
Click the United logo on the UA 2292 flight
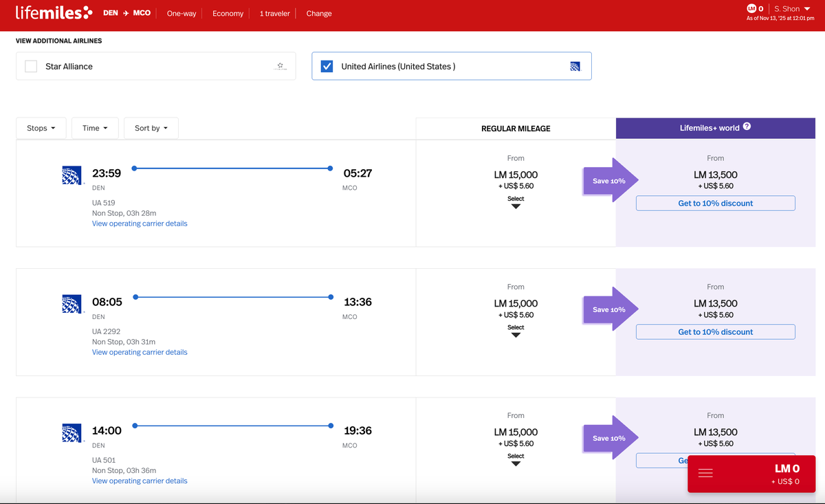[72, 303]
